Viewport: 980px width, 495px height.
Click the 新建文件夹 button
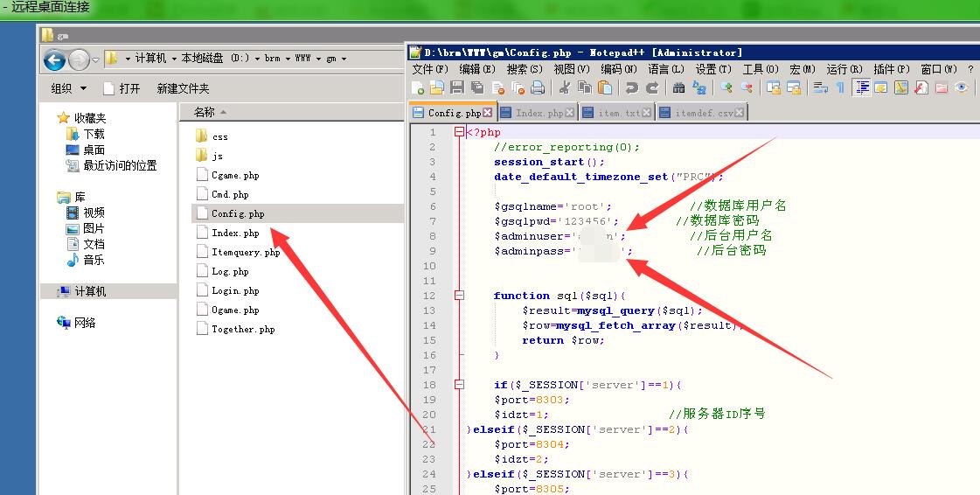tap(183, 88)
